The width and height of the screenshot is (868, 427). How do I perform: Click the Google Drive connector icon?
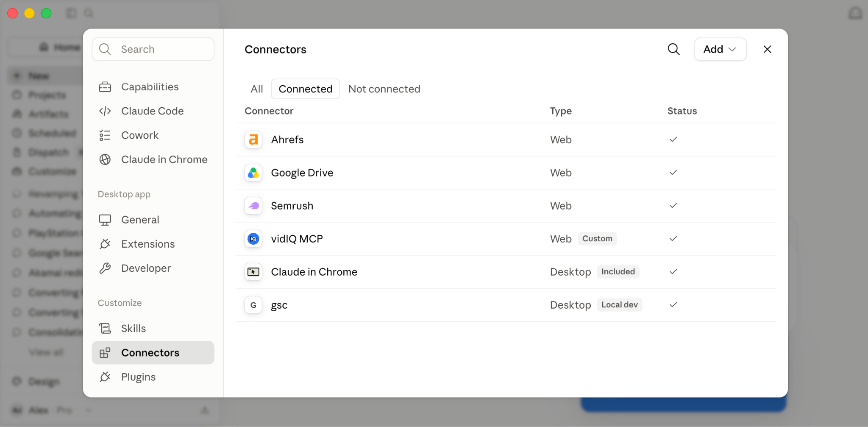pyautogui.click(x=253, y=173)
